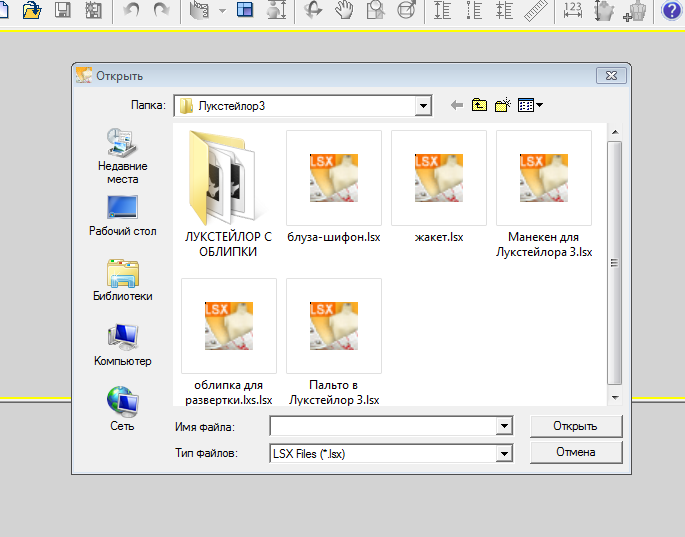The width and height of the screenshot is (685, 537).
Task: Click the third line alignment tool icon
Action: [504, 10]
